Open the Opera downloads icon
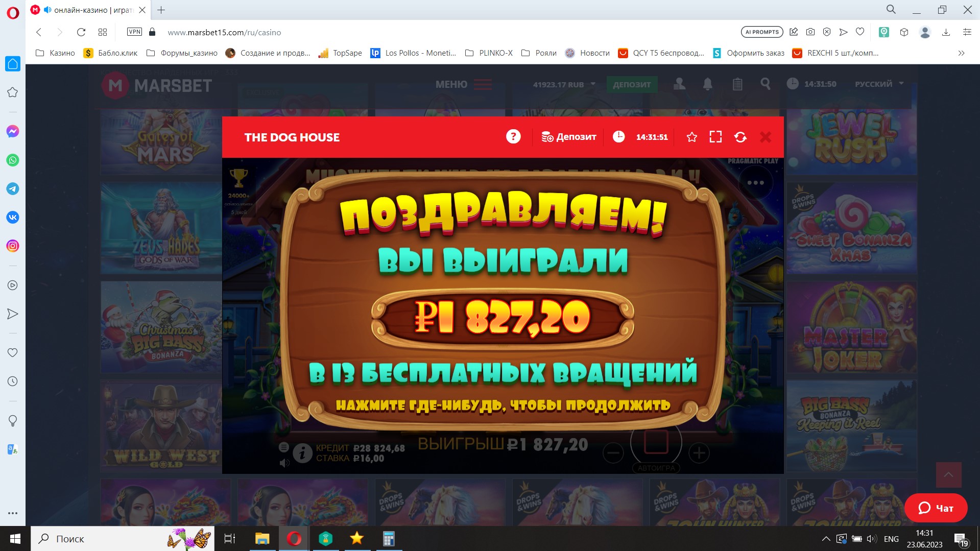 946,32
